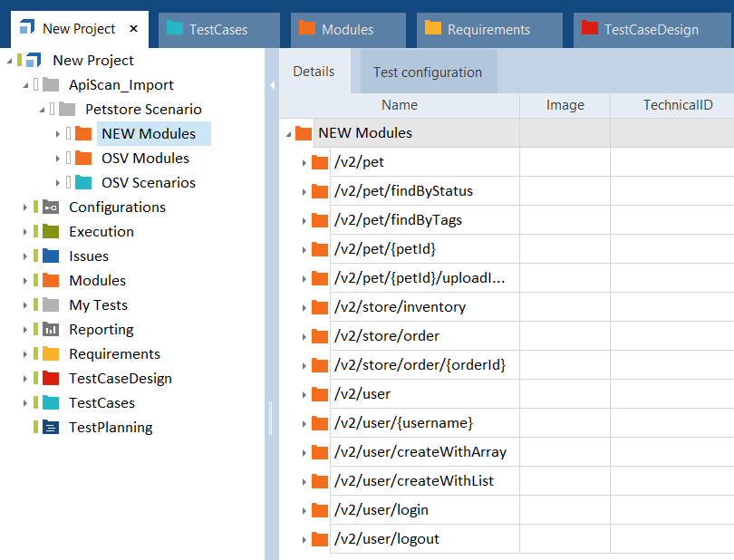Switch to the Test configuration tab
Viewport: 734px width, 560px height.
427,72
